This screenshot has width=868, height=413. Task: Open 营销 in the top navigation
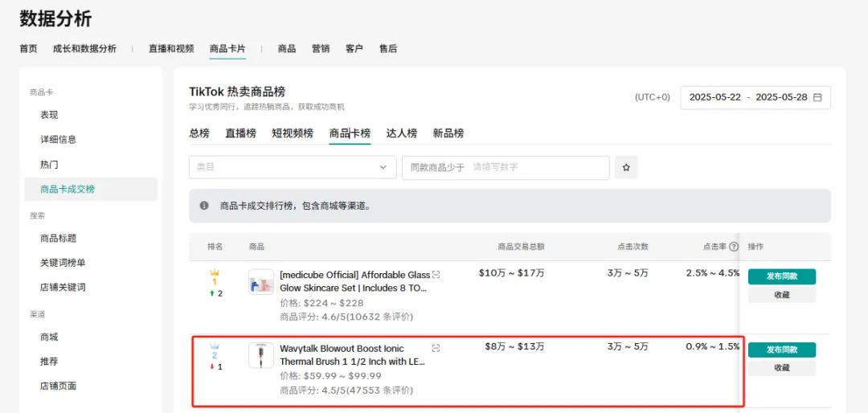(321, 49)
